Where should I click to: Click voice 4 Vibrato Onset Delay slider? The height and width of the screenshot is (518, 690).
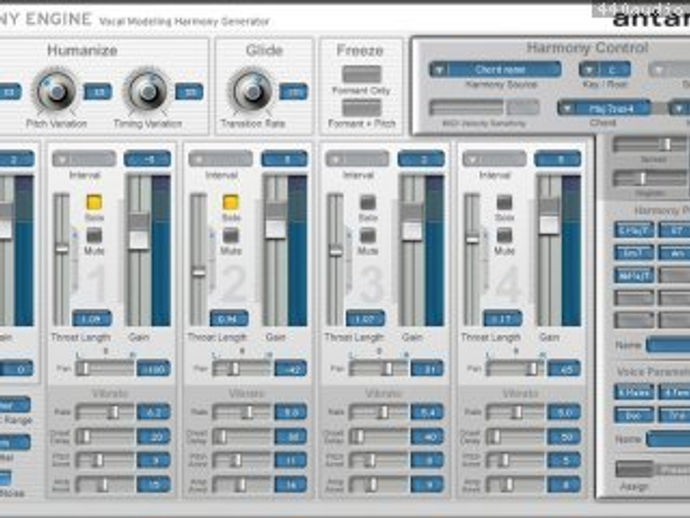click(515, 437)
